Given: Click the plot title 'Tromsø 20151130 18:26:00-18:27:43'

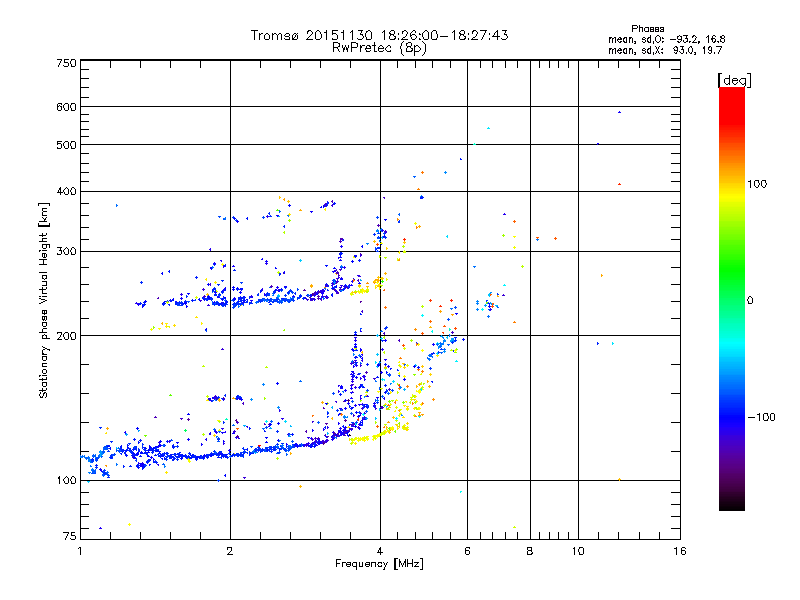Looking at the screenshot, I should coord(379,35).
